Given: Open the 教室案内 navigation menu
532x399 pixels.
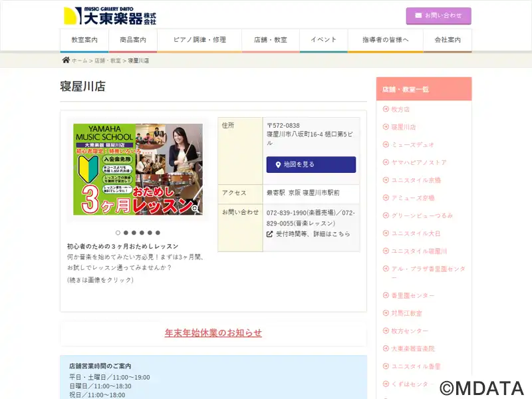Looking at the screenshot, I should 84,40.
